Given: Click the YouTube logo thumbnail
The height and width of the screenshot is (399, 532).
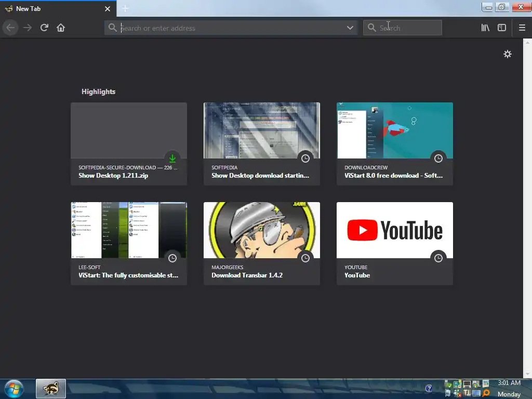Looking at the screenshot, I should point(395,230).
